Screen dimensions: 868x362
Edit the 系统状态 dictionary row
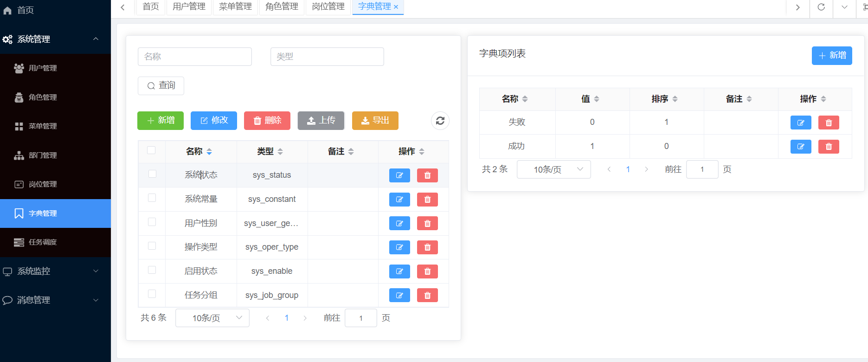pyautogui.click(x=399, y=175)
